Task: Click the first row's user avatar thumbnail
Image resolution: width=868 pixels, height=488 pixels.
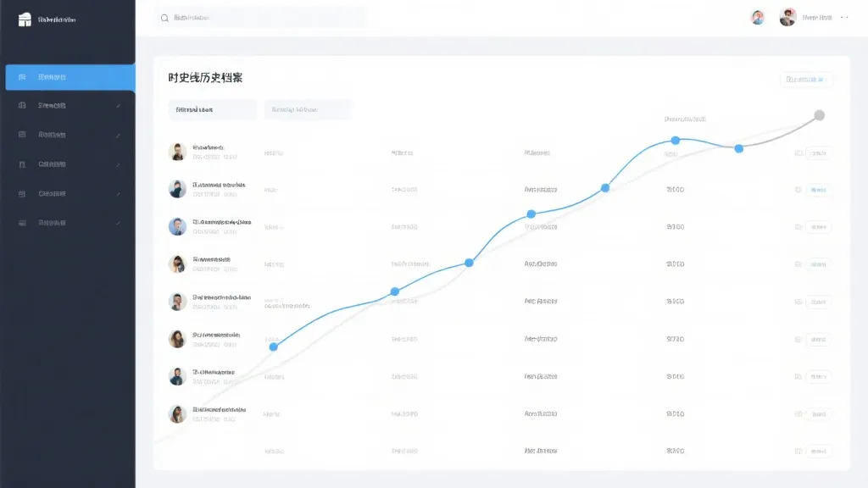Action: coord(177,152)
